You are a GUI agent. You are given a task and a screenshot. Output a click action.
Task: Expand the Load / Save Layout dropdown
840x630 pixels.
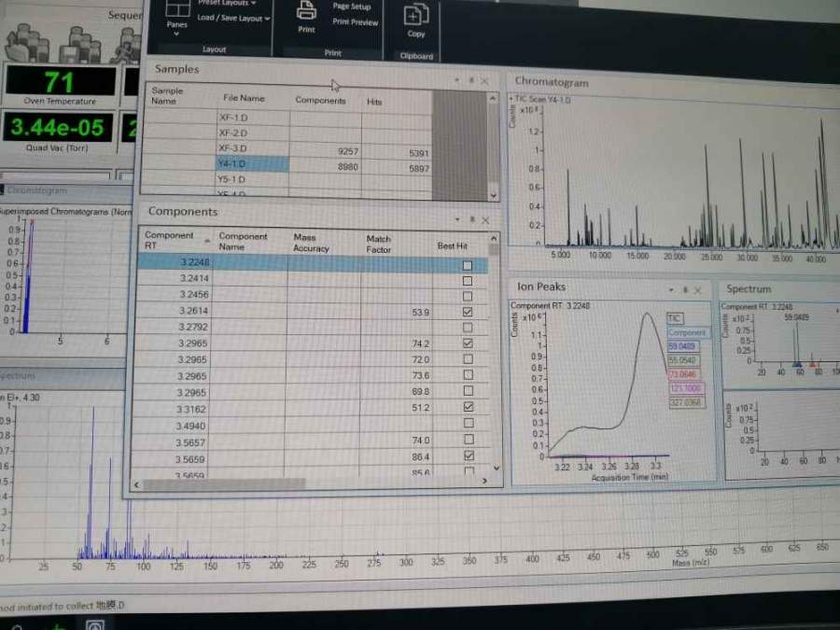[x=232, y=19]
